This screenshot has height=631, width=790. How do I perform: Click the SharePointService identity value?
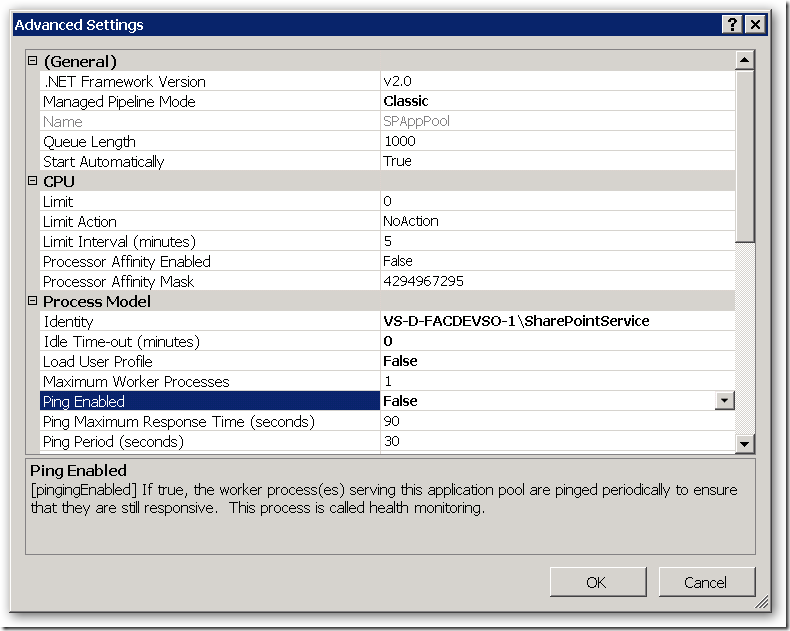tap(558, 321)
